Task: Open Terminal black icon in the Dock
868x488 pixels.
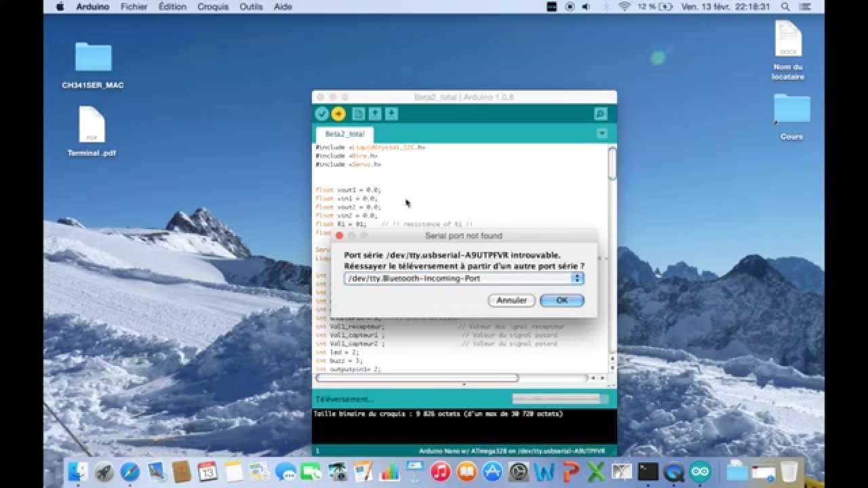Action: pos(648,471)
